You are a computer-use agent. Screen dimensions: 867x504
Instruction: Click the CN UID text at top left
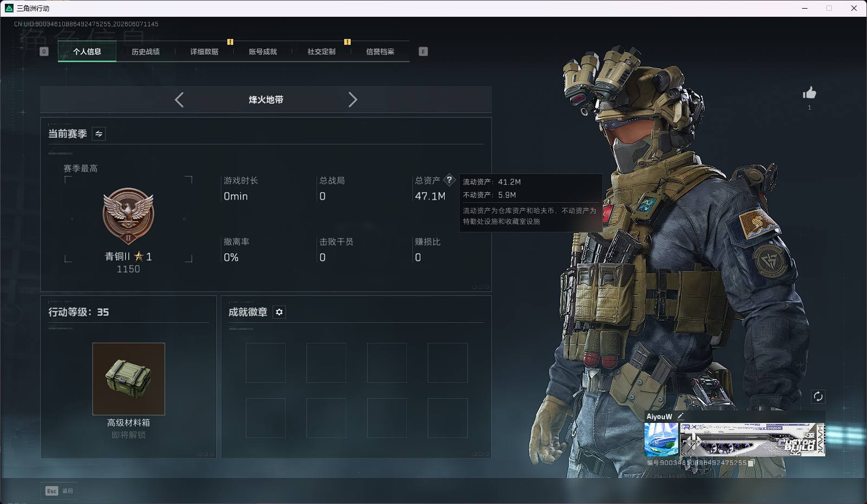click(x=86, y=24)
